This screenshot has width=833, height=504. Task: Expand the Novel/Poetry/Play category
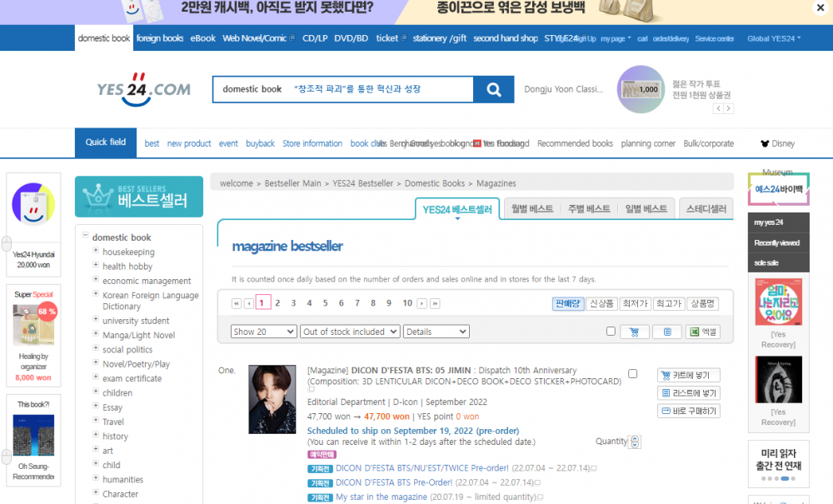click(x=96, y=362)
